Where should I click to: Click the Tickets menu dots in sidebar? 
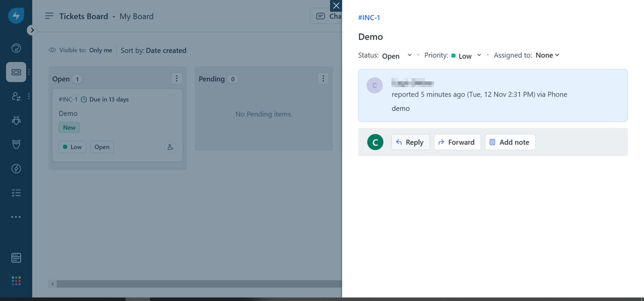(x=29, y=72)
